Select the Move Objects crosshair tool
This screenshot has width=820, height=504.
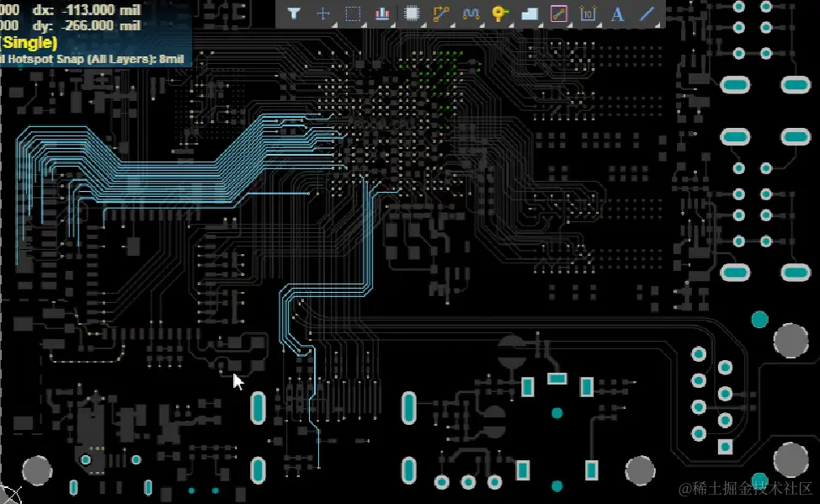tap(323, 13)
